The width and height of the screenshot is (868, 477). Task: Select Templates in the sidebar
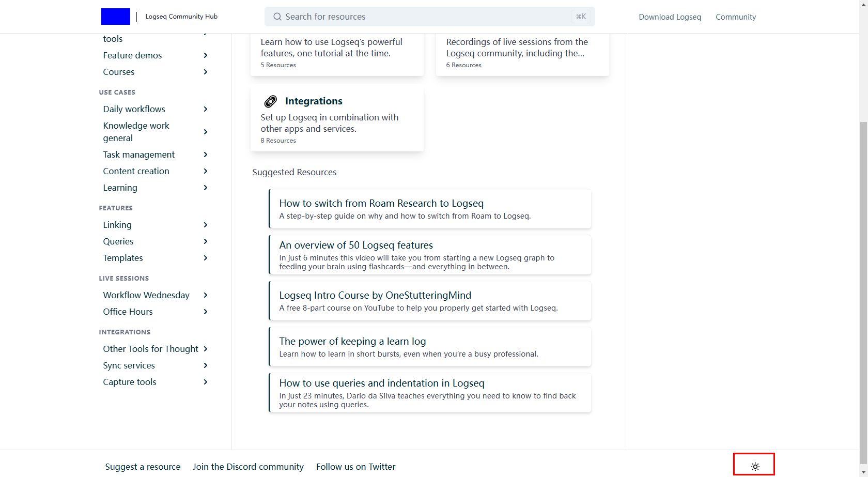pyautogui.click(x=123, y=258)
